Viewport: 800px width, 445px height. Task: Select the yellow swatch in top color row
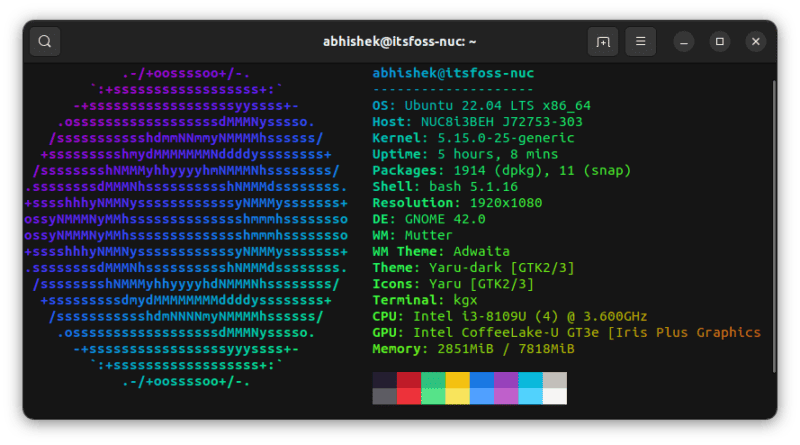[x=457, y=380]
